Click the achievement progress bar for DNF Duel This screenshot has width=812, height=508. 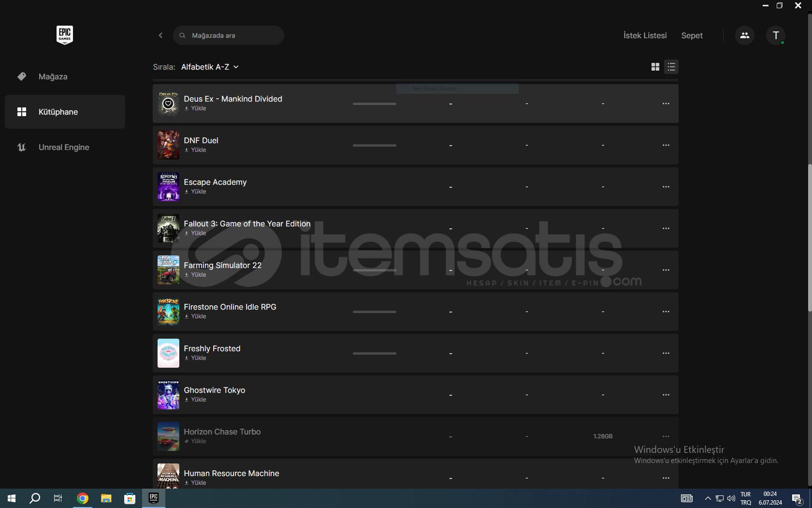[375, 145]
